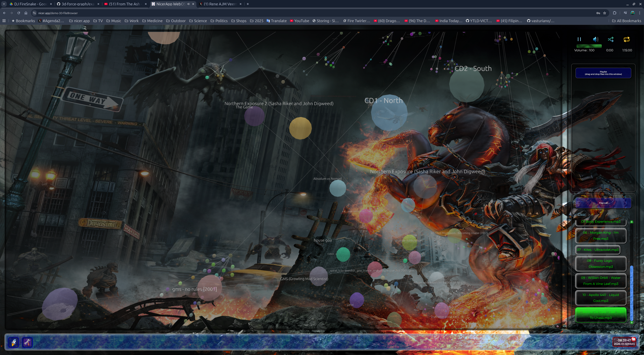Expand the Absolum vs Nomad folder node
This screenshot has width=644, height=355.
click(x=337, y=188)
